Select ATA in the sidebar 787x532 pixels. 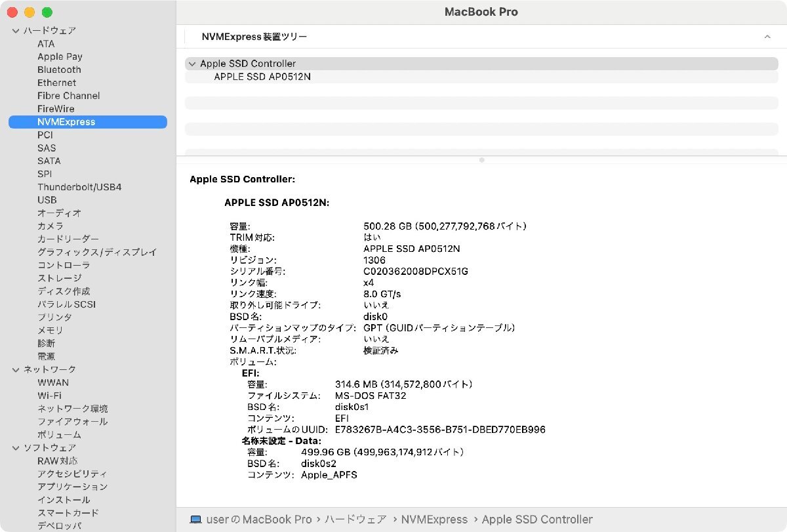(46, 43)
